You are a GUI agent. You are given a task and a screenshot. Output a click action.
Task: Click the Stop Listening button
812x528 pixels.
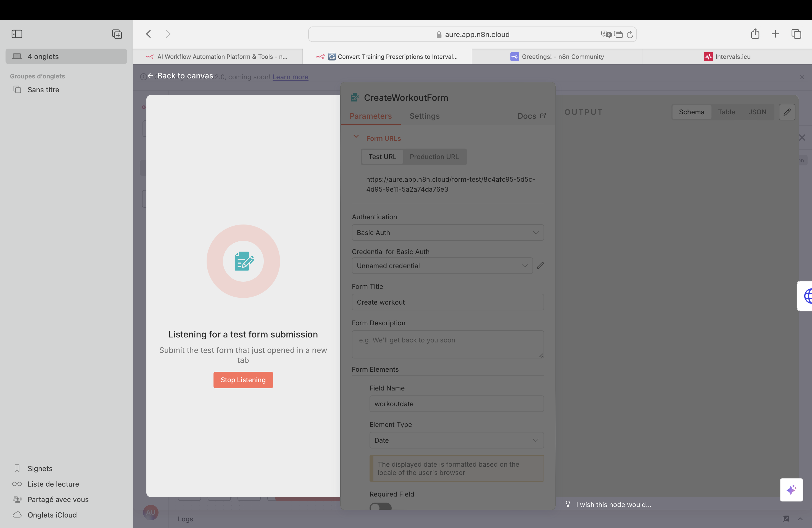pyautogui.click(x=243, y=380)
